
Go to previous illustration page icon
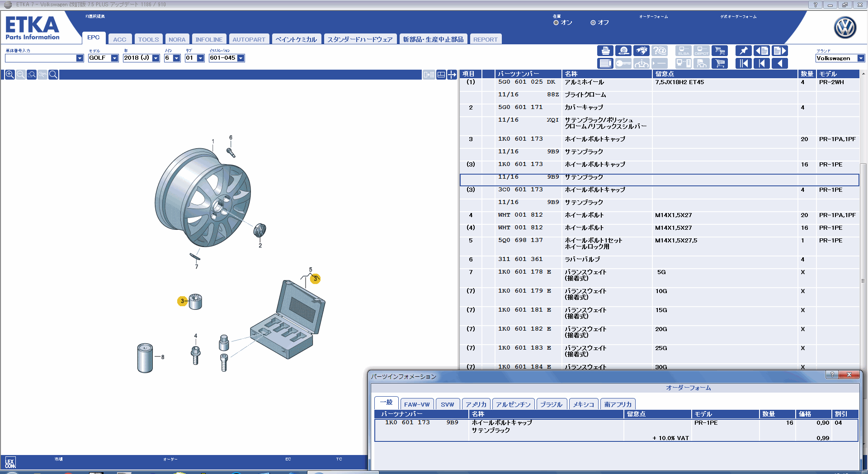coord(761,51)
